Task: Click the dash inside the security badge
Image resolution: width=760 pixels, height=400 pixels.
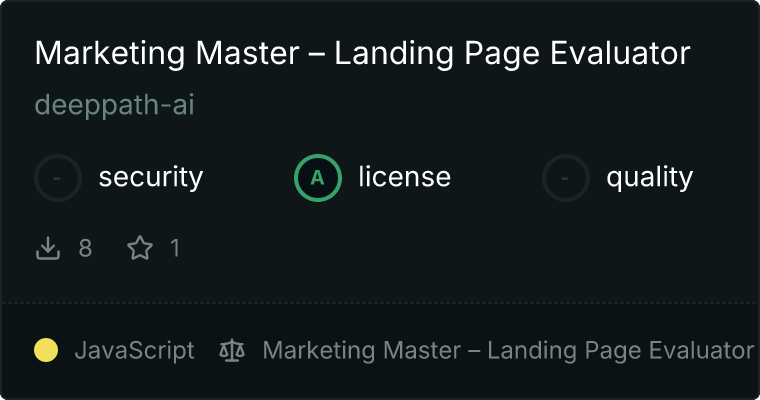Action: coord(57,179)
